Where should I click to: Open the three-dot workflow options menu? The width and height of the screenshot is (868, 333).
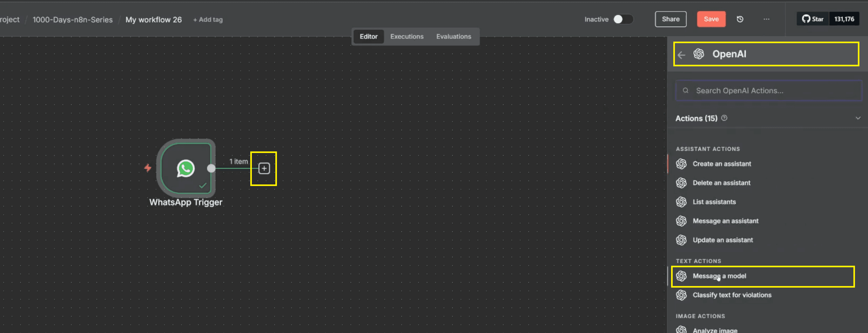pos(766,19)
